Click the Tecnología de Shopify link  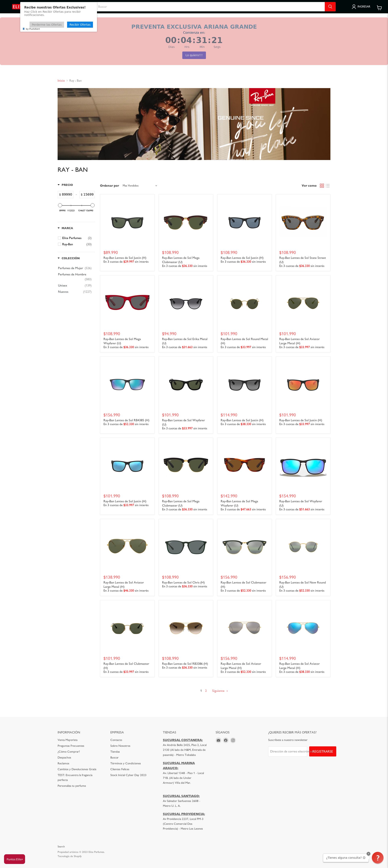pyautogui.click(x=70, y=856)
